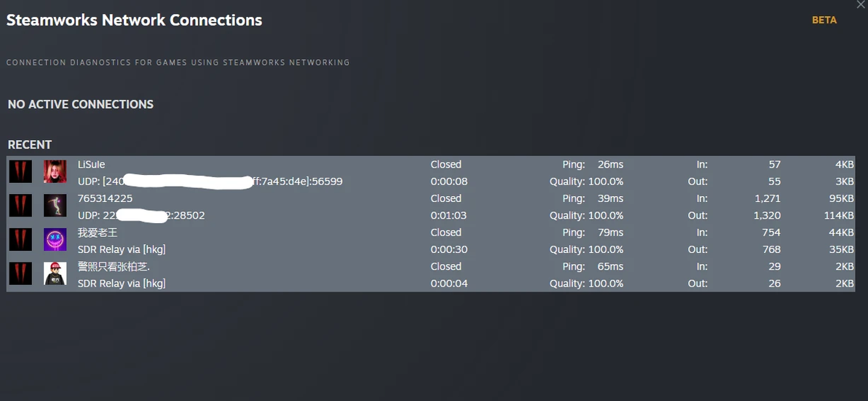Click the 79ms ping value

point(610,233)
